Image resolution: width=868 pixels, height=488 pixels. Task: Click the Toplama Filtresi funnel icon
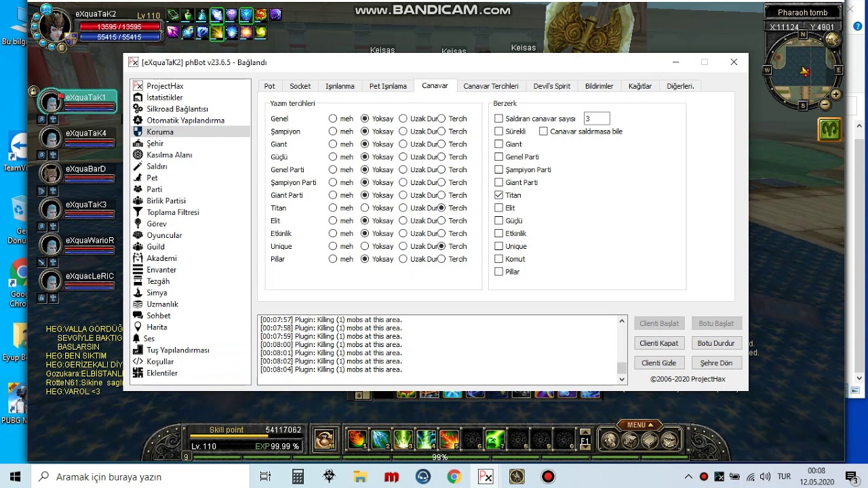click(138, 212)
